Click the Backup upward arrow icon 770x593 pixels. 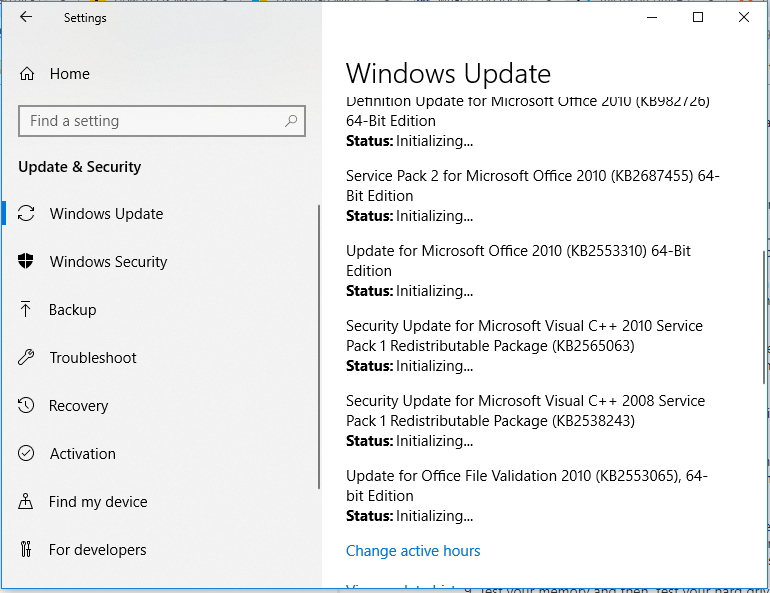click(26, 309)
